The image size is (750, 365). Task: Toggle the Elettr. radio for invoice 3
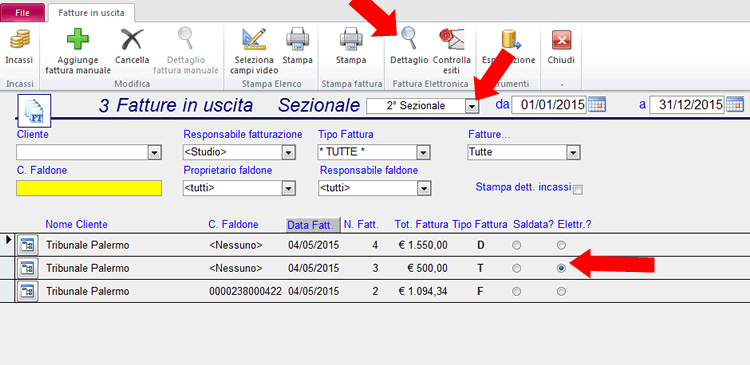tap(561, 268)
